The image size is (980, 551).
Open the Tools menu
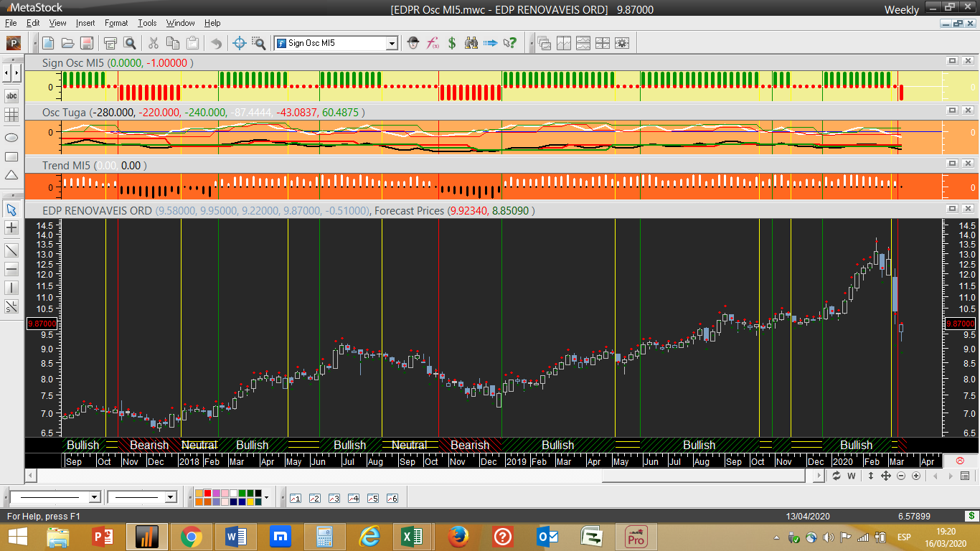coord(147,23)
